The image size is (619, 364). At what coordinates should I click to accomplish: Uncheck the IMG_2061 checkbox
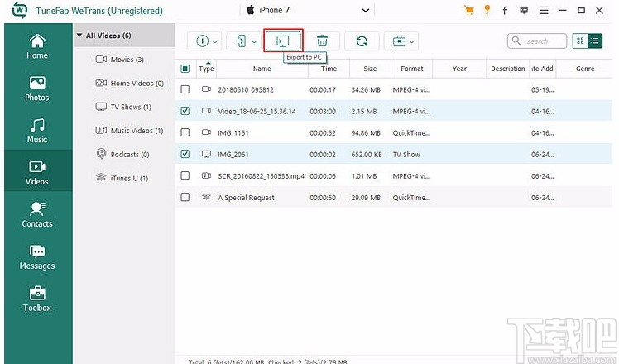(185, 154)
